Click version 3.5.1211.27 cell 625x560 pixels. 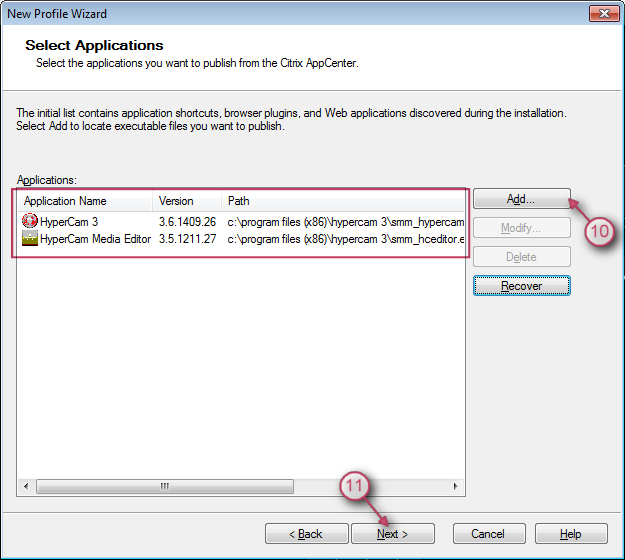pyautogui.click(x=187, y=240)
